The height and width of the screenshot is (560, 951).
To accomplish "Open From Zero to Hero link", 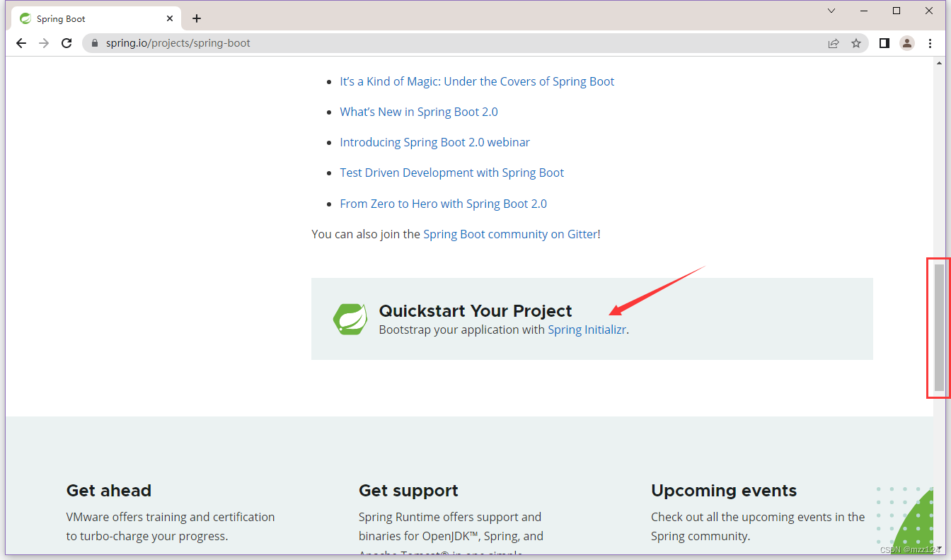I will 443,204.
